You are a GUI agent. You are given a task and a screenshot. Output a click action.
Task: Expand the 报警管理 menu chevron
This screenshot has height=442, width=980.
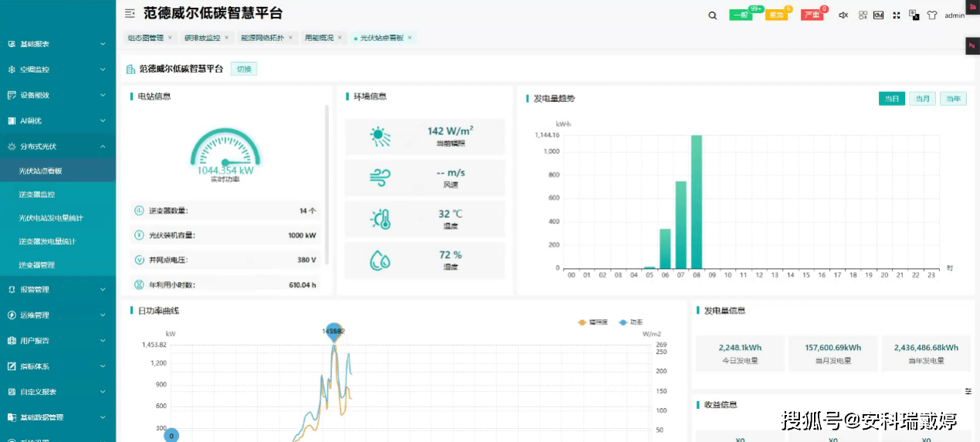pyautogui.click(x=103, y=290)
